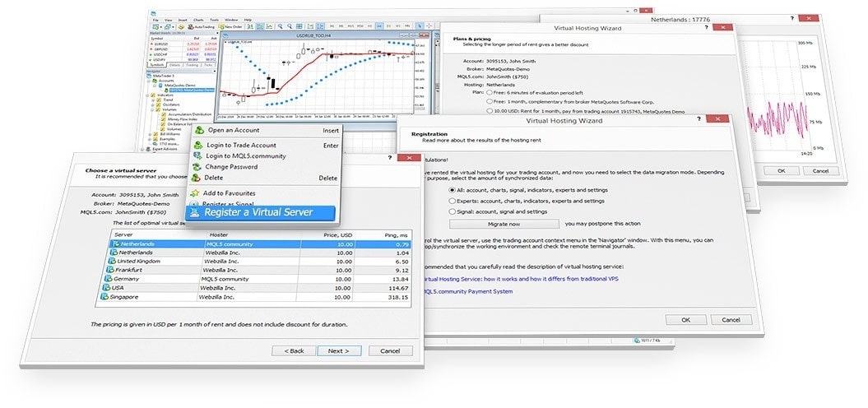The height and width of the screenshot is (408, 868).
Task: Select Register a Virtual Server menu entry
Action: point(258,213)
